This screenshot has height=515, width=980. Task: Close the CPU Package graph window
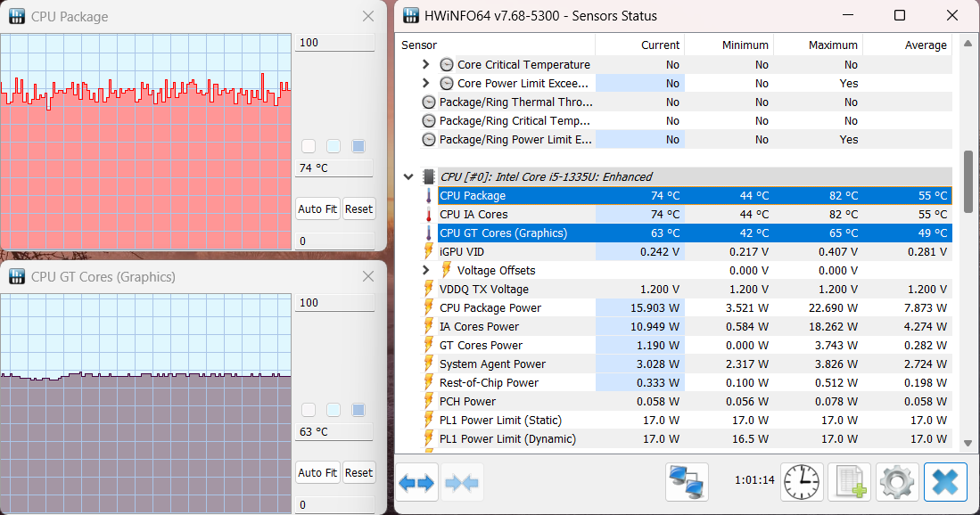[368, 16]
